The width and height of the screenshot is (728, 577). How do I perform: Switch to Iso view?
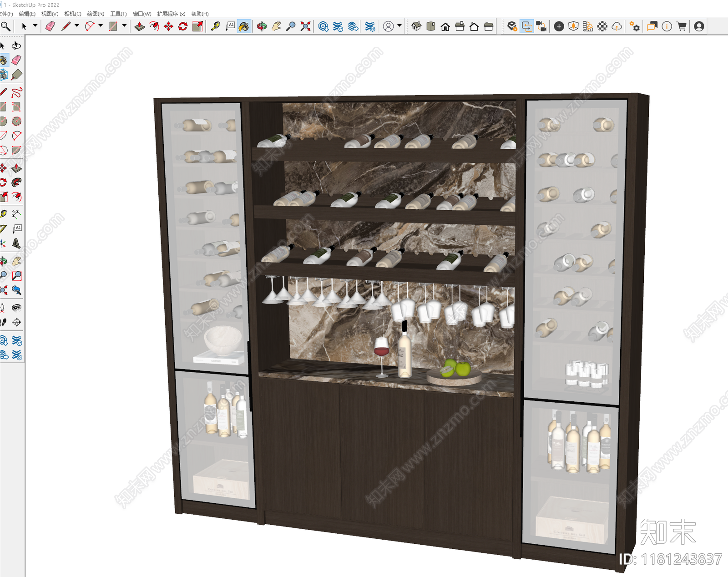(x=416, y=26)
